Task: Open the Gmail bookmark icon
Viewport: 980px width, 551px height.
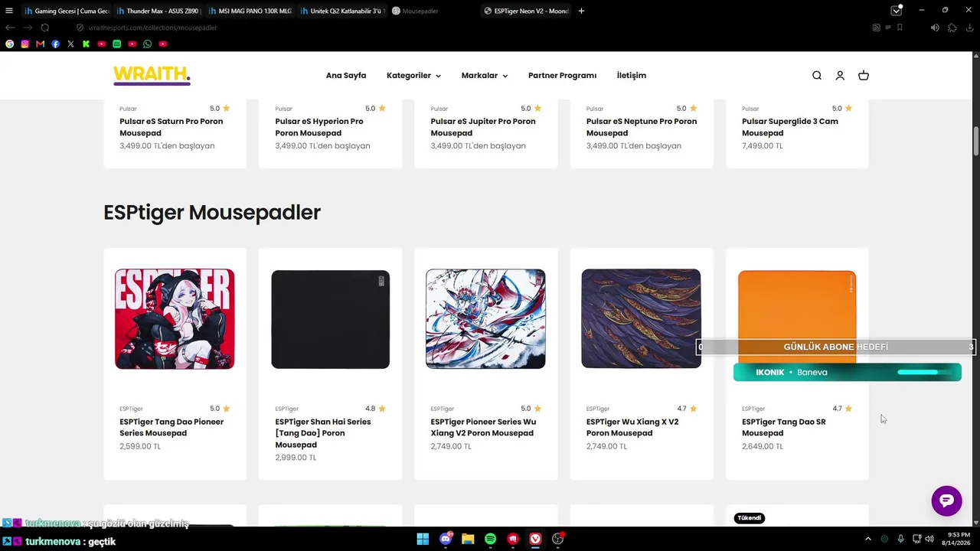Action: coord(40,44)
